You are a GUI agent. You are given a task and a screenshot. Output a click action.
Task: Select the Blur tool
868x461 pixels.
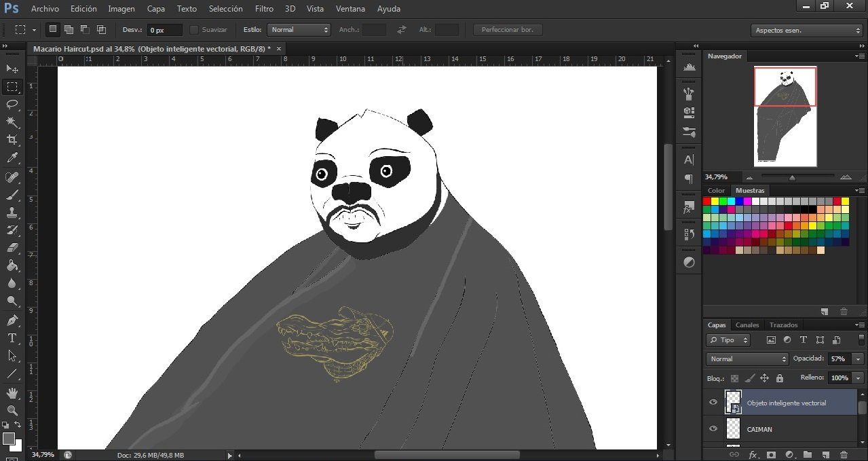(x=12, y=283)
